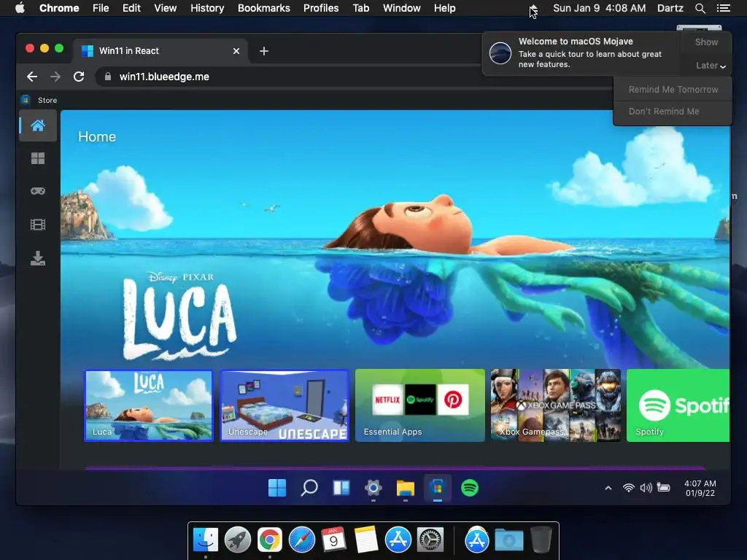The width and height of the screenshot is (747, 560).
Task: Open the Store Home sidebar icon
Action: click(x=38, y=125)
